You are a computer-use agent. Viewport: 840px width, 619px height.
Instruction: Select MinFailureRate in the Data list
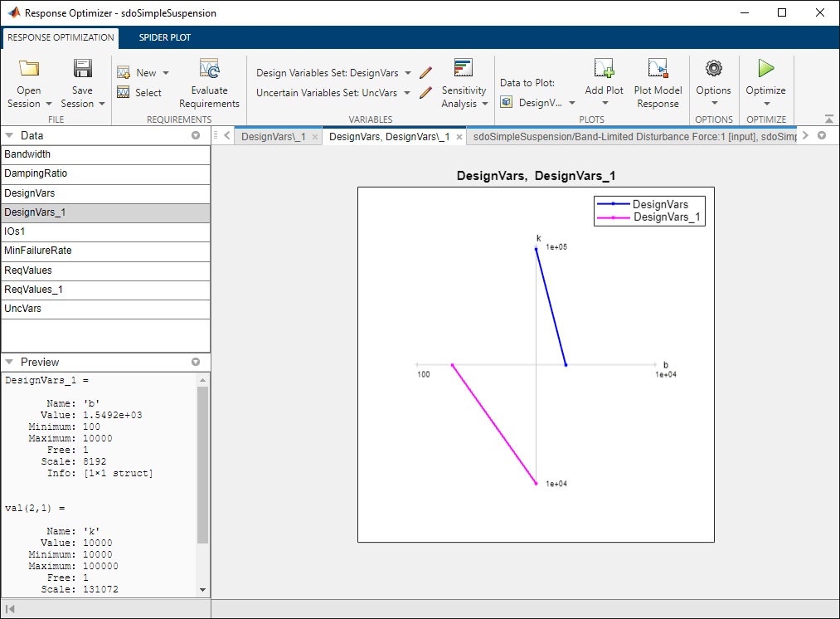(x=105, y=251)
